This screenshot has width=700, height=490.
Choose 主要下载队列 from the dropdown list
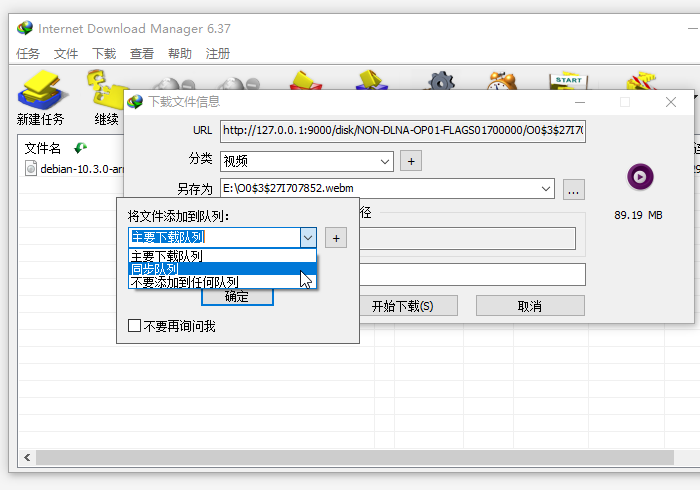pyautogui.click(x=222, y=256)
